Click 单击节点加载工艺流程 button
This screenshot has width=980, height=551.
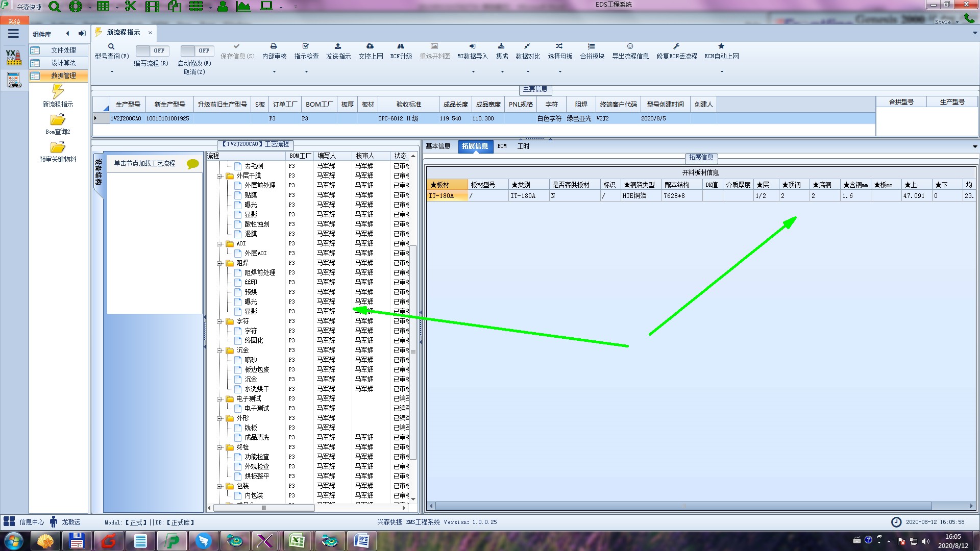(144, 163)
